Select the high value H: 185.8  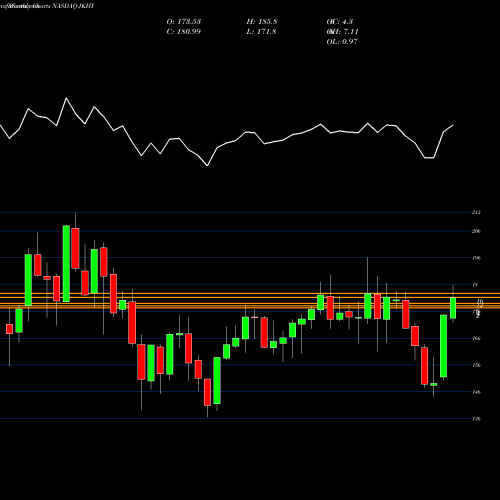(262, 22)
